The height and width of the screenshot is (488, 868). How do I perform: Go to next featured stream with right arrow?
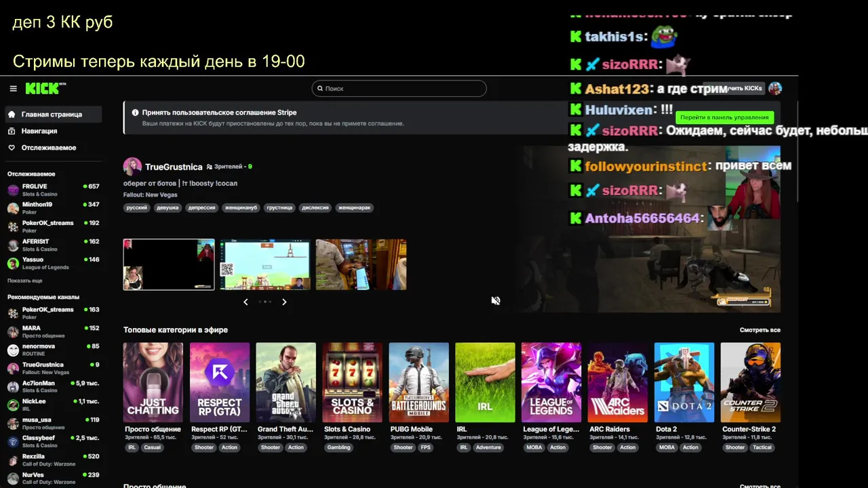(x=284, y=302)
